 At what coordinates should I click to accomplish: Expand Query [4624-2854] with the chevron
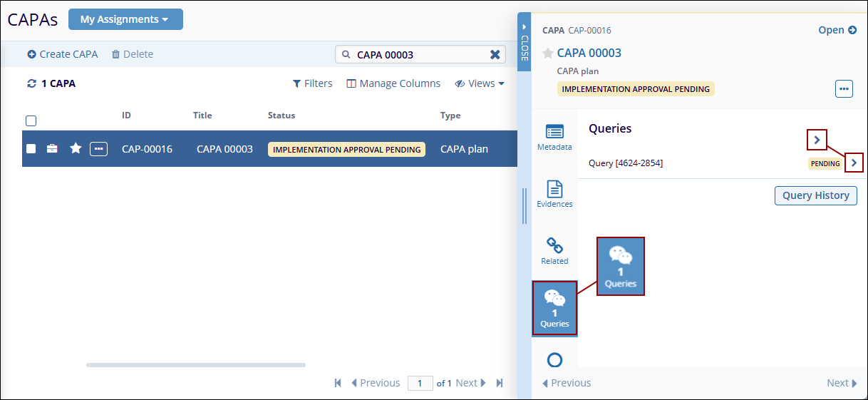(x=854, y=163)
